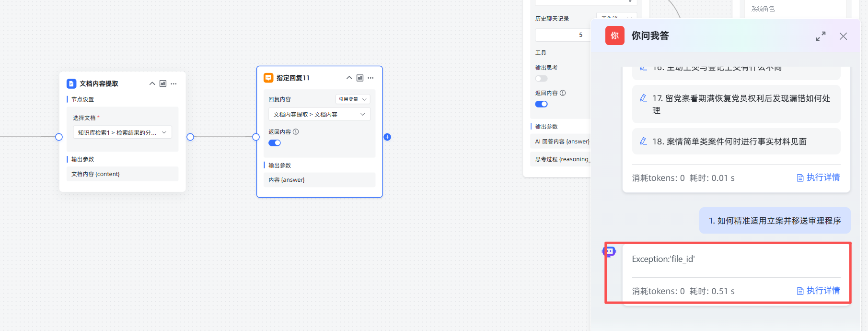Viewport: 868px width, 331px height.
Task: Open more options menu on 指定回复11 node
Action: point(370,78)
